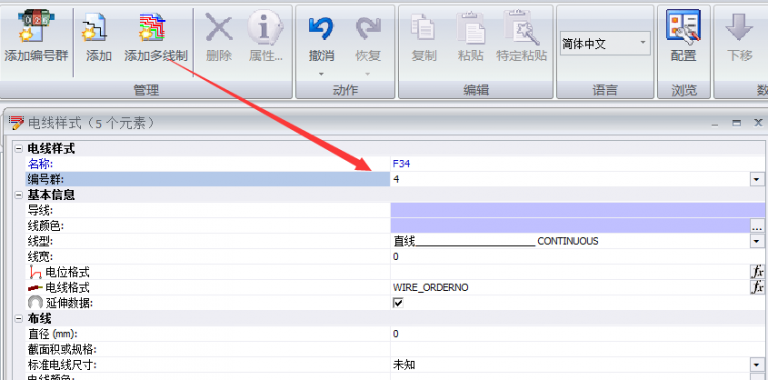This screenshot has height=380, width=768.
Task: Expand the 编号群 dropdown arrow
Action: 757,180
